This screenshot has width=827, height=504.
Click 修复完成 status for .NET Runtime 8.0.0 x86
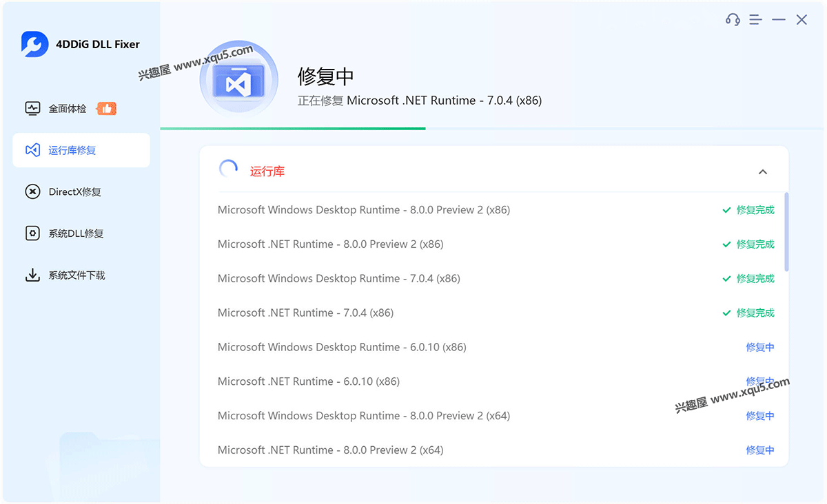(x=755, y=244)
